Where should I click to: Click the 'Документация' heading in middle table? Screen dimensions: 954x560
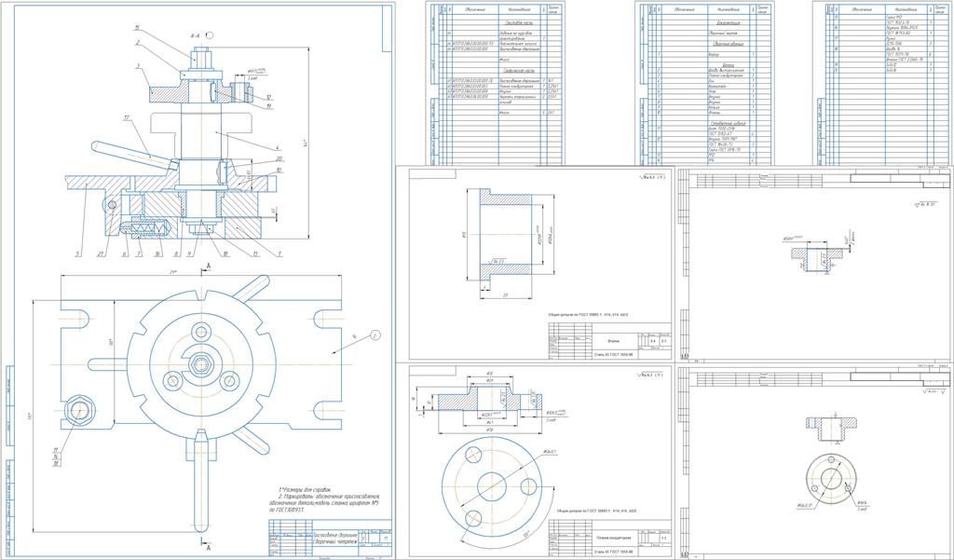point(728,22)
